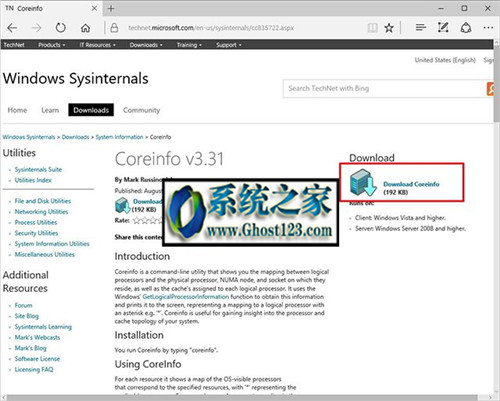Open the More actions ellipsis menu
The width and height of the screenshot is (500, 401).
pyautogui.click(x=488, y=28)
